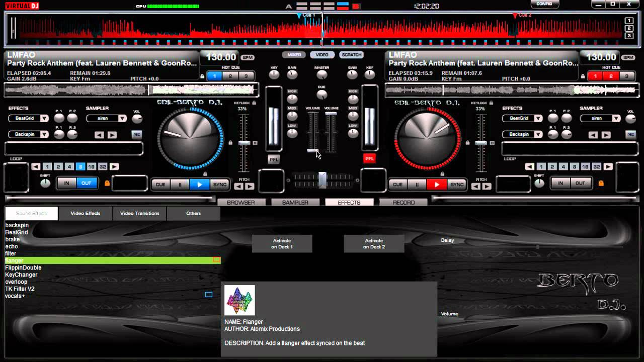
Task: Sync the left deck tempo
Action: coord(220,185)
